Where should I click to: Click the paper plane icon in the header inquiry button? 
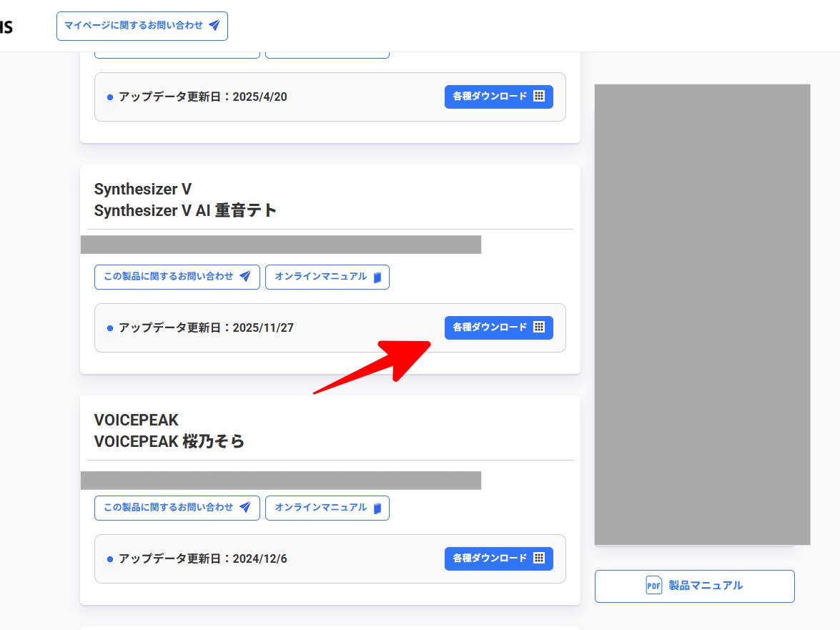[x=214, y=26]
